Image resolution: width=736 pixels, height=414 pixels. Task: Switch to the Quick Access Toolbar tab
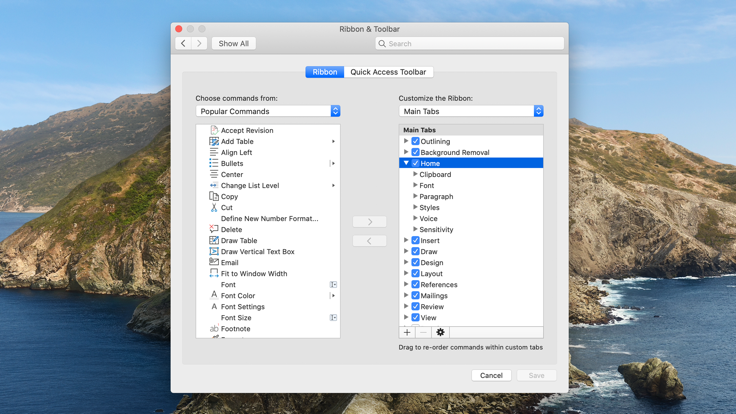(388, 72)
